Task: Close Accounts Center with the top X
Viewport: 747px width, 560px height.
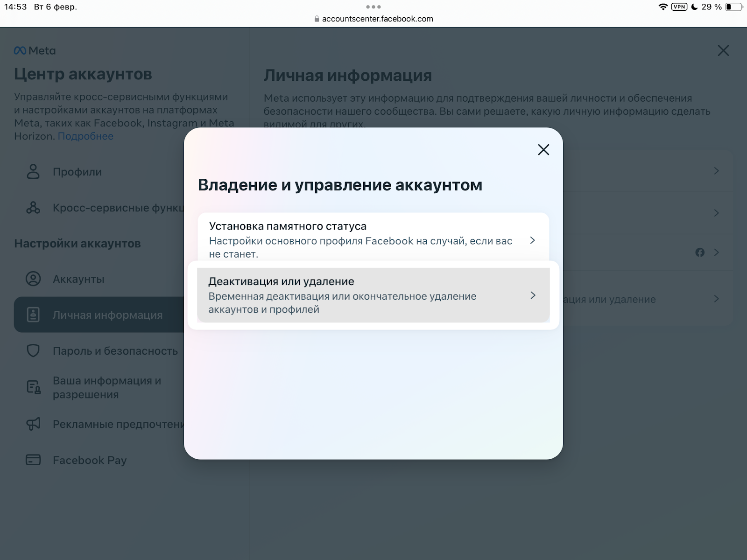Action: coord(723,50)
